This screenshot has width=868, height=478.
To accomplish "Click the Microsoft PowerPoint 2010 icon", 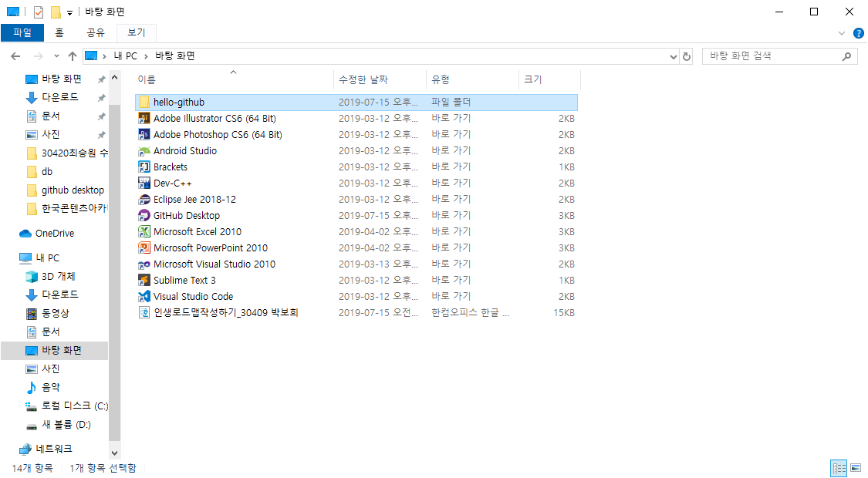I will coord(144,247).
